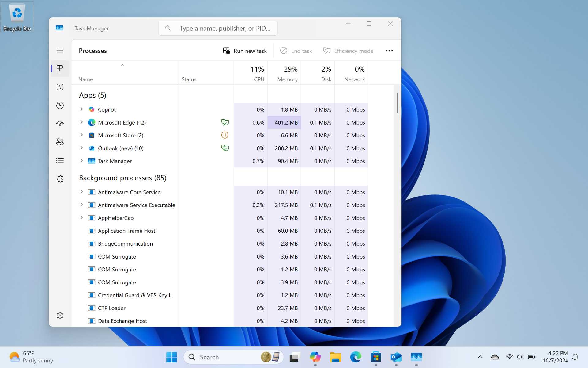Expand Antimalware Service Executable entry
Image resolution: width=588 pixels, height=368 pixels.
click(81, 205)
